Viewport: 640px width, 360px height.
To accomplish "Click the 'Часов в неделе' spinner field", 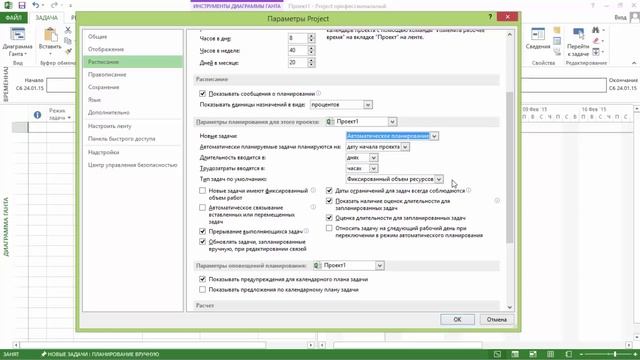I will click(x=301, y=51).
